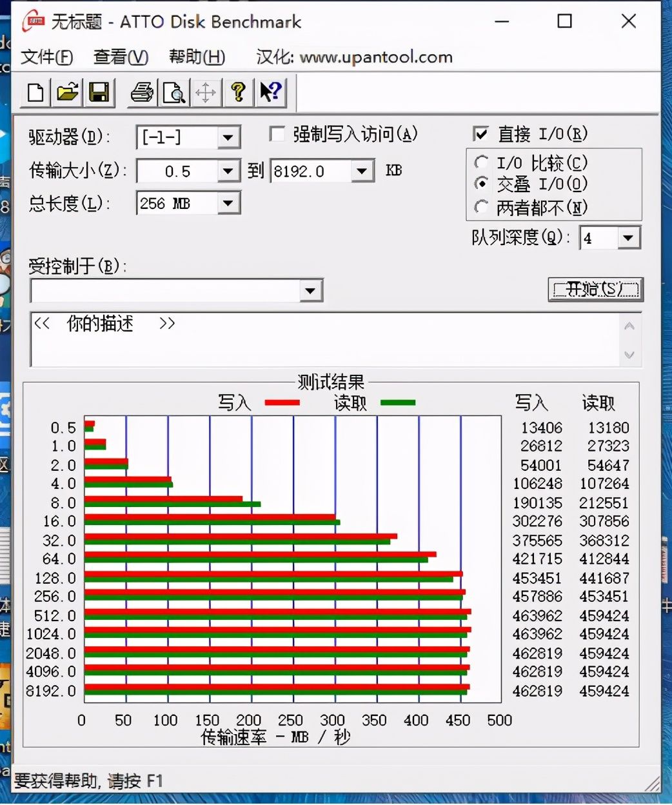Click the ATTO application icon in title bar
672x805 pixels.
[x=33, y=21]
